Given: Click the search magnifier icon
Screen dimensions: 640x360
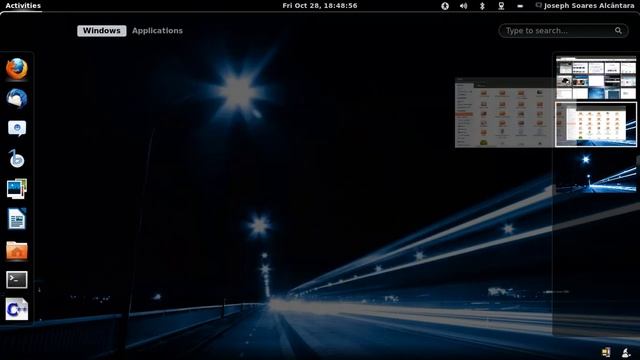Looking at the screenshot, I should point(618,31).
